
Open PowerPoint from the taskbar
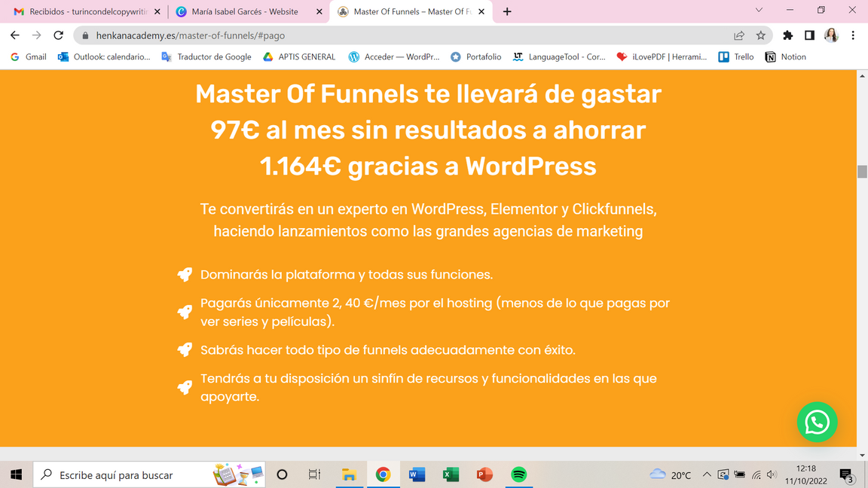484,474
